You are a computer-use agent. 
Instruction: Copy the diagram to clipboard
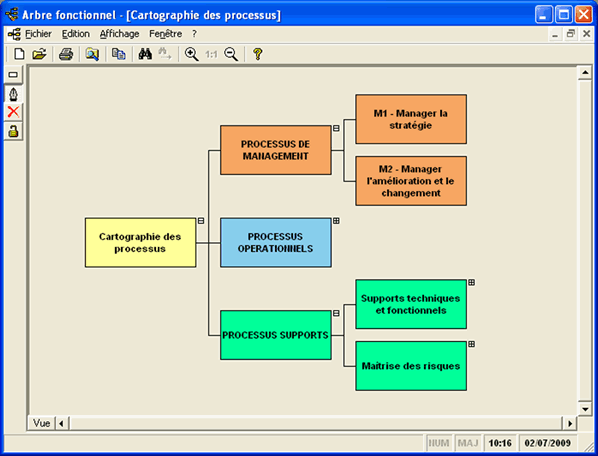119,54
